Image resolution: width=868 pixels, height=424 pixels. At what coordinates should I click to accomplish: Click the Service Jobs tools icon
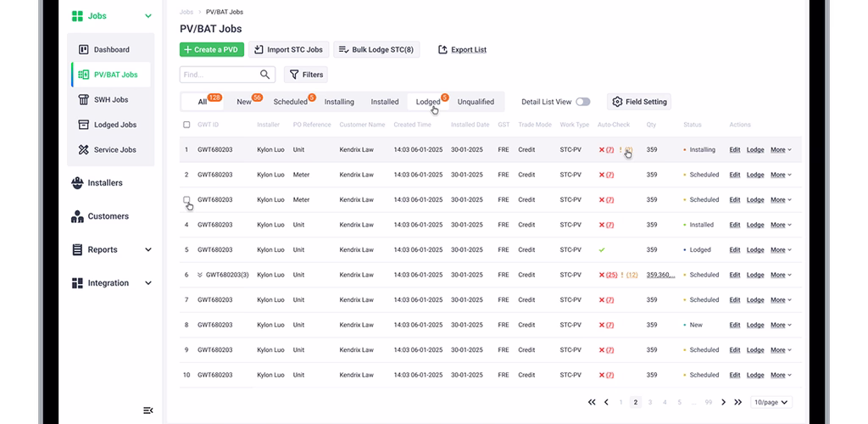coord(84,149)
